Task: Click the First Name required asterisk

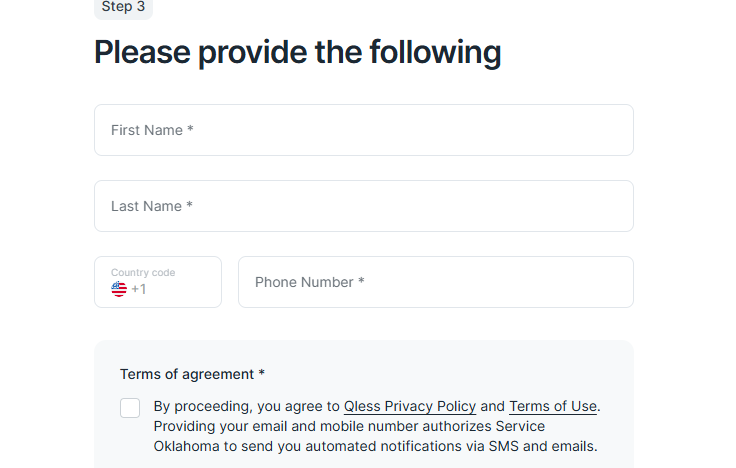Action: coord(190,129)
